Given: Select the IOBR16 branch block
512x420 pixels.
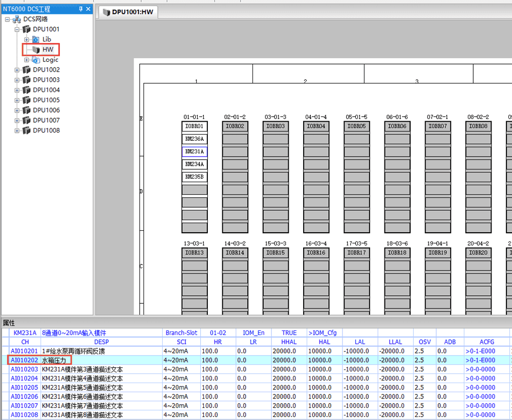Looking at the screenshot, I should pos(316,253).
